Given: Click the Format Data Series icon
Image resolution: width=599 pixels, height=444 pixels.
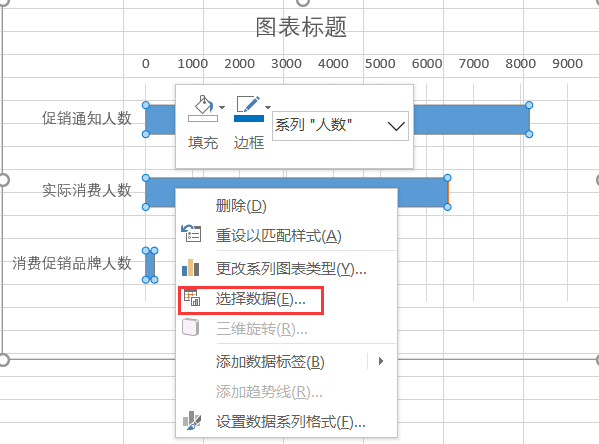Looking at the screenshot, I should coord(192,421).
